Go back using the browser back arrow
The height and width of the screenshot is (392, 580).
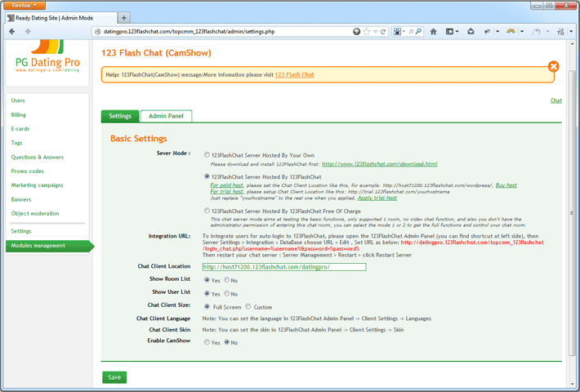(x=12, y=32)
